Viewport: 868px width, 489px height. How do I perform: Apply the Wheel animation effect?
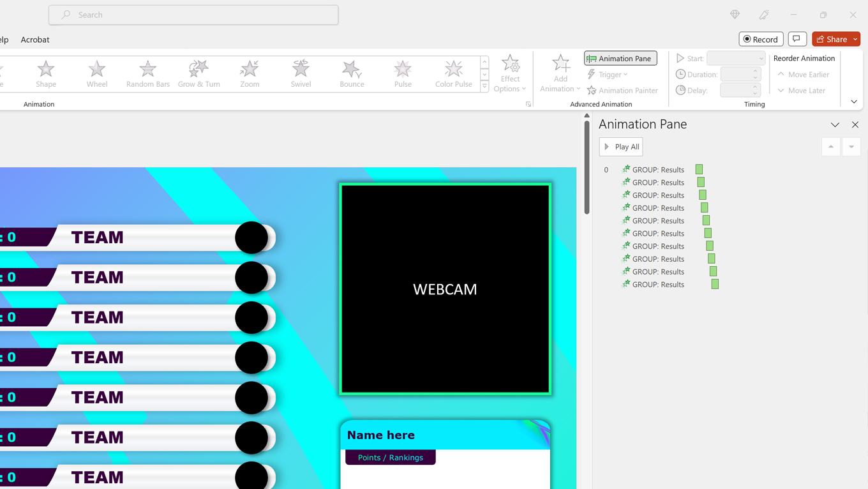click(97, 73)
